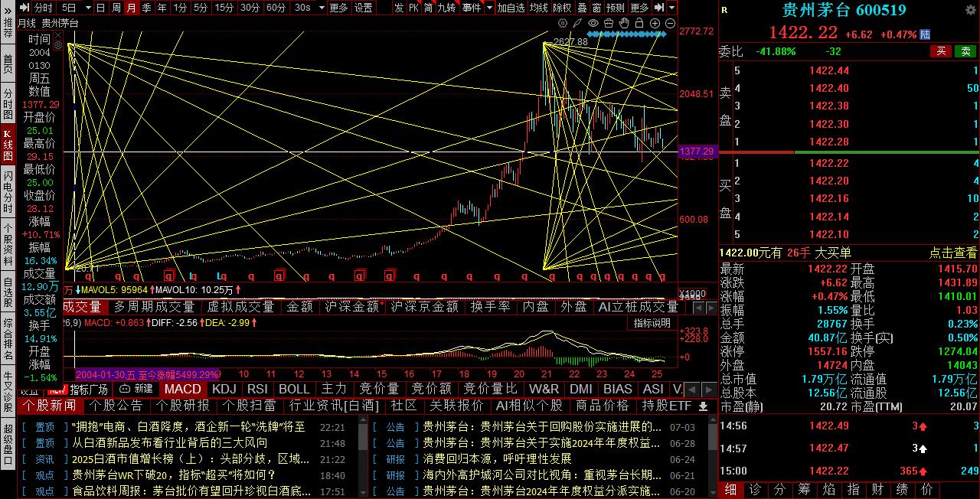
Task: Expand the 5日 period dropdown arrow
Action: tap(88, 8)
